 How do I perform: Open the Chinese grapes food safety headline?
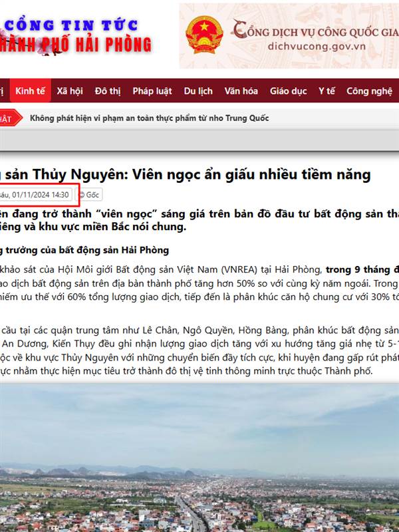[149, 118]
